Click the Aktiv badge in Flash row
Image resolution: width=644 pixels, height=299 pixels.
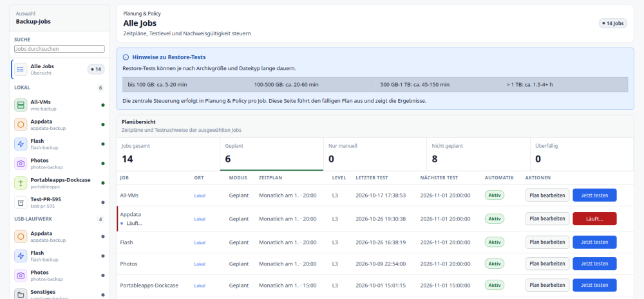(495, 242)
